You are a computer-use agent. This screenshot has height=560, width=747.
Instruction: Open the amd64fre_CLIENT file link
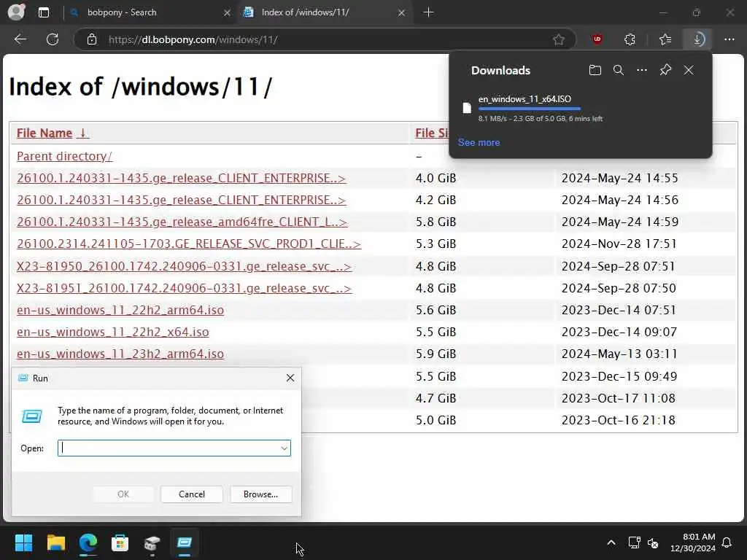[182, 222]
